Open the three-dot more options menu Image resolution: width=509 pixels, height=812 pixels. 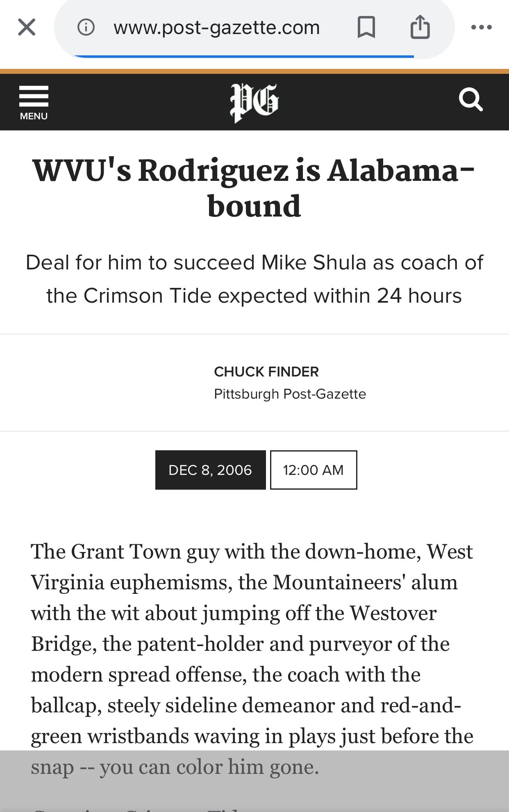click(x=482, y=27)
